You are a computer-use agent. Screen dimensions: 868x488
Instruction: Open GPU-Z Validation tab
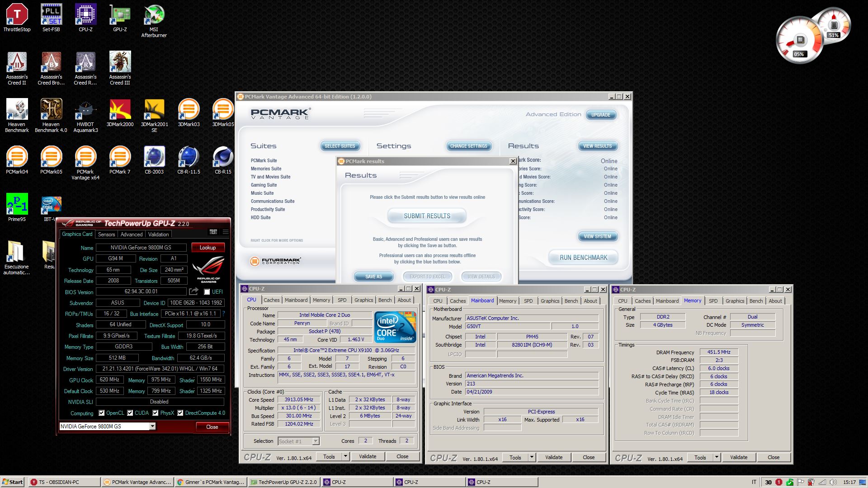coord(158,235)
